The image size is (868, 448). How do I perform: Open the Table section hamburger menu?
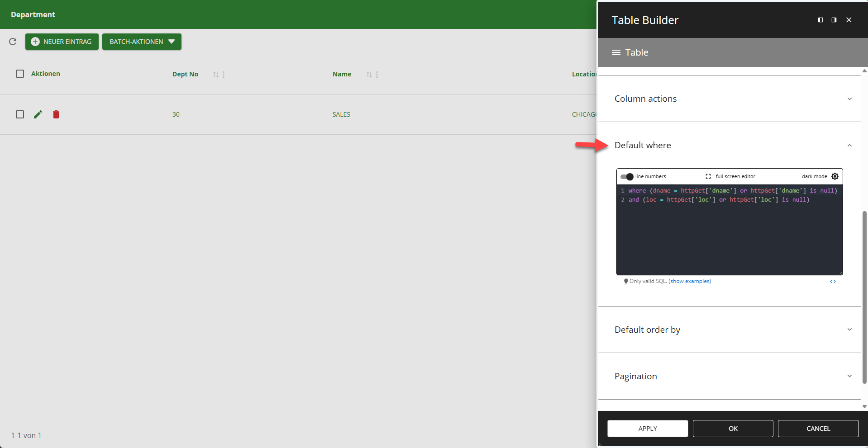point(615,52)
